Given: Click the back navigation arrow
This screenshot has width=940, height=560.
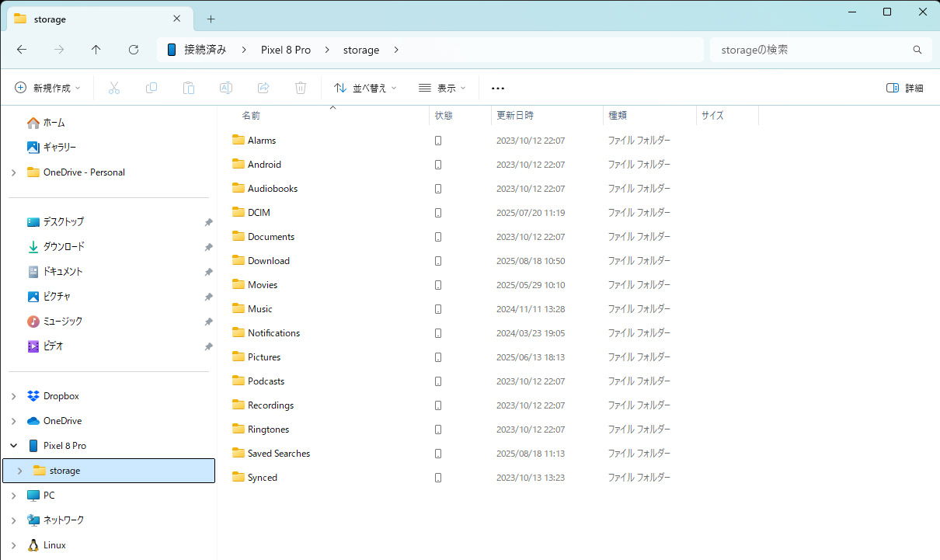Looking at the screenshot, I should [22, 49].
